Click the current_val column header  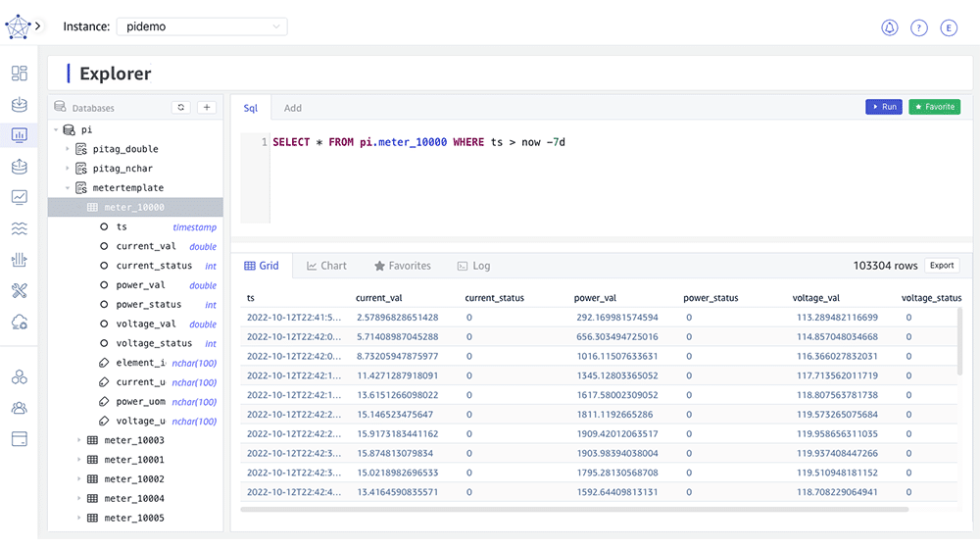tap(378, 298)
